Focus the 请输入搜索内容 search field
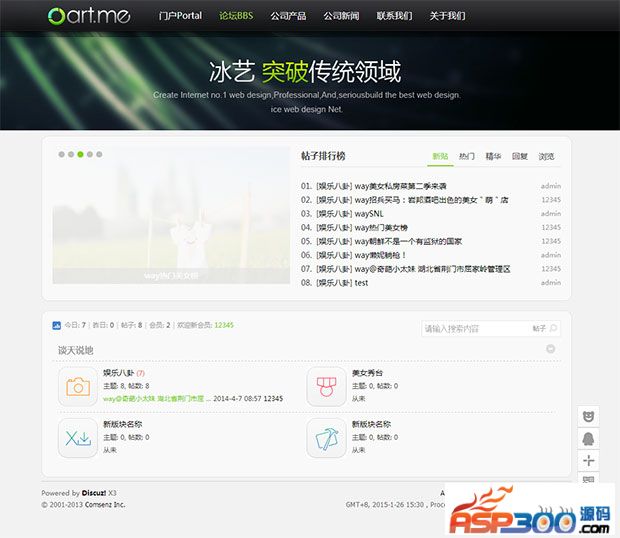Screen dimensions: 620x538 point(476,328)
